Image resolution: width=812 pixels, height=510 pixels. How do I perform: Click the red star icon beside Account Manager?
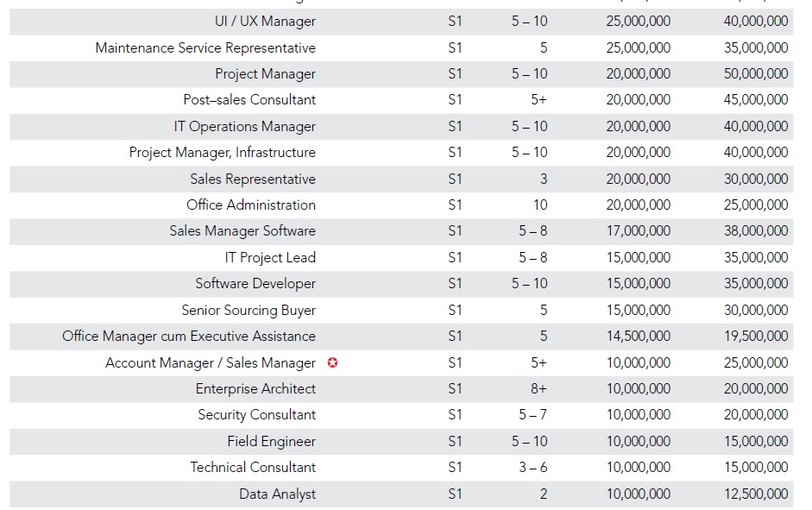[332, 362]
